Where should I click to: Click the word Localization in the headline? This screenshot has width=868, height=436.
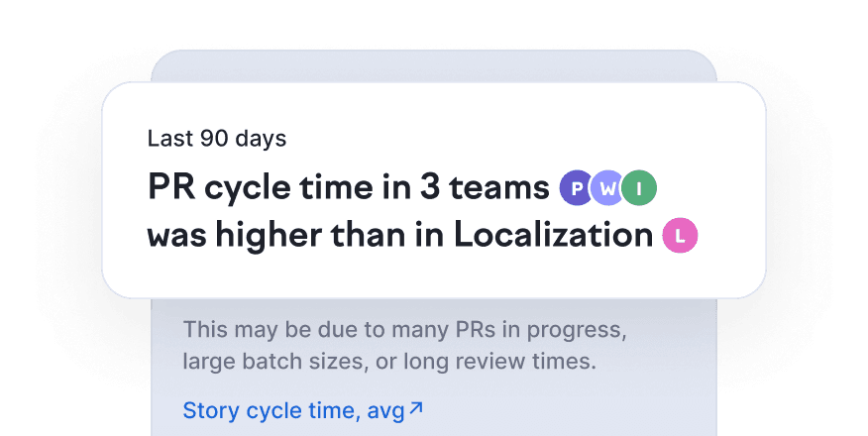pyautogui.click(x=553, y=236)
